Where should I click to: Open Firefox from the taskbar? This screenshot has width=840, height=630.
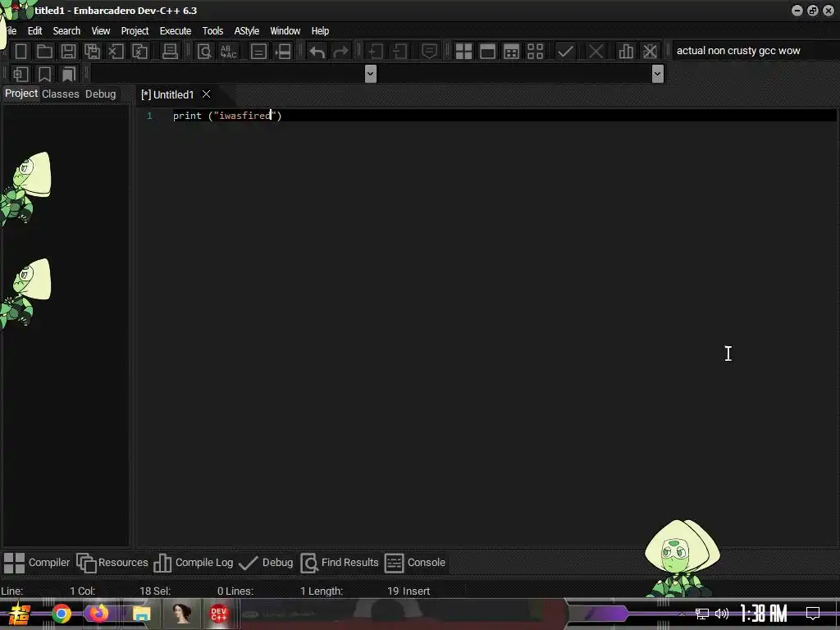coord(99,614)
